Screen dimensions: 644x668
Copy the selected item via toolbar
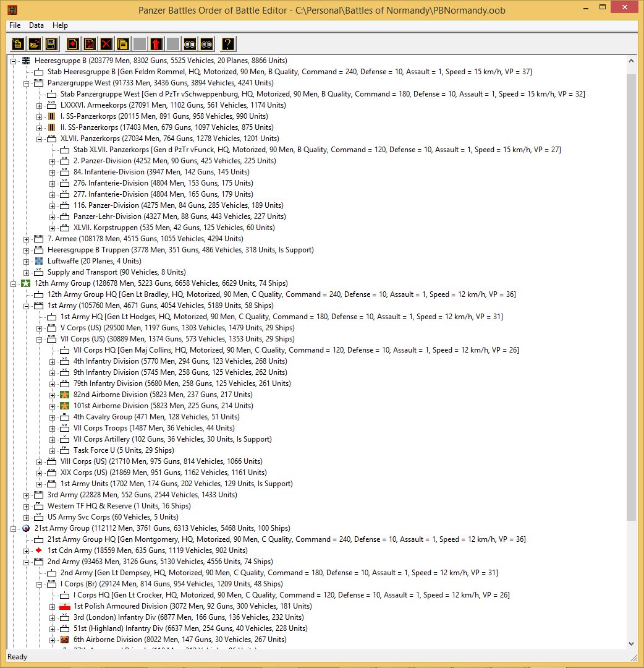click(x=122, y=44)
